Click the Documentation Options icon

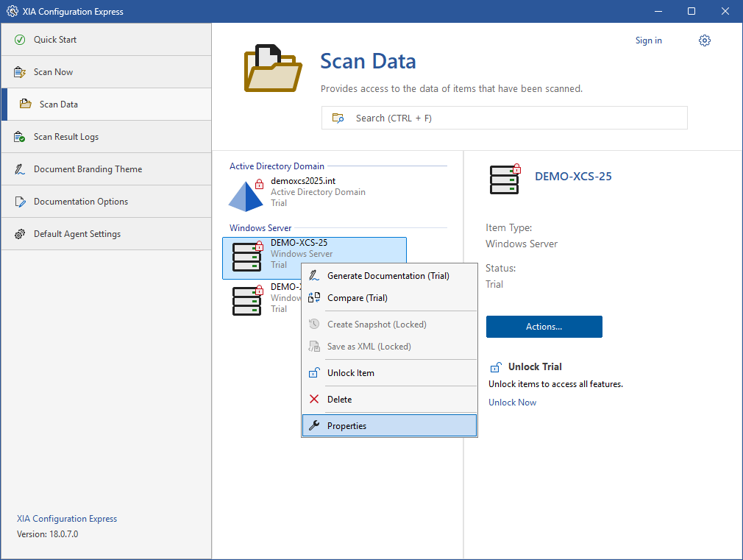pos(20,202)
